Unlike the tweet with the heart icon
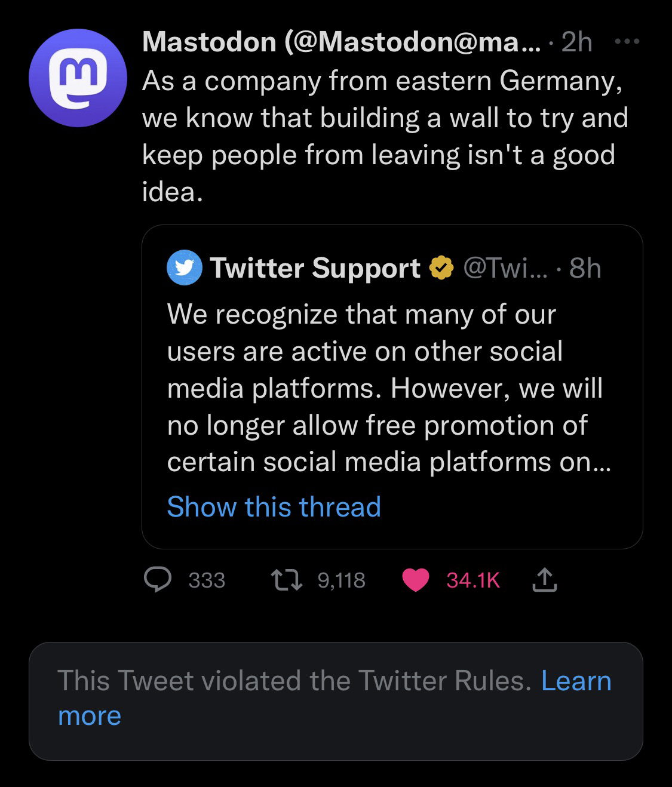672x787 pixels. point(416,580)
